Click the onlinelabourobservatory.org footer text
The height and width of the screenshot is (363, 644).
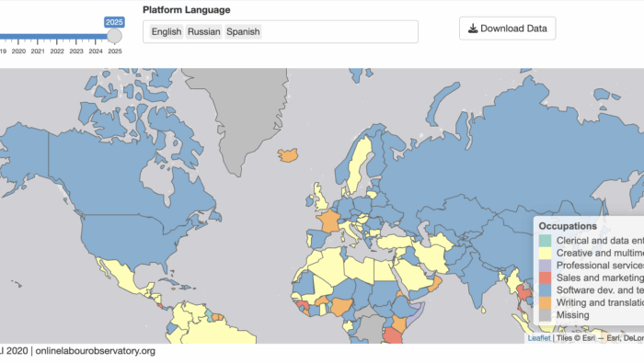tap(96, 351)
